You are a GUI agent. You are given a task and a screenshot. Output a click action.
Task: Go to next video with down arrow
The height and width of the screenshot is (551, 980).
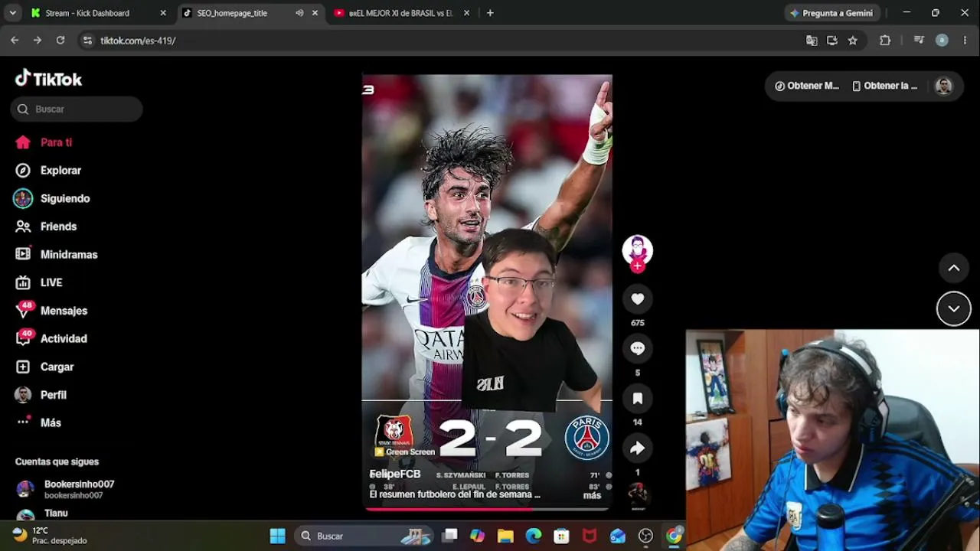click(954, 309)
